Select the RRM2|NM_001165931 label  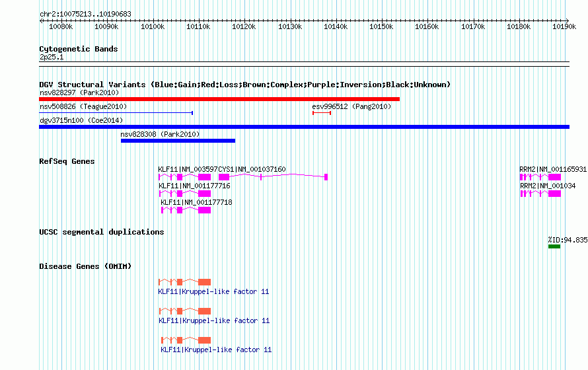[x=553, y=169]
